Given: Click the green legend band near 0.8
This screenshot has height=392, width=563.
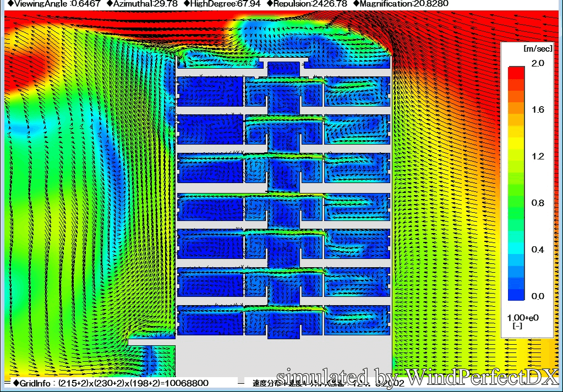Looking at the screenshot, I should pyautogui.click(x=517, y=202).
